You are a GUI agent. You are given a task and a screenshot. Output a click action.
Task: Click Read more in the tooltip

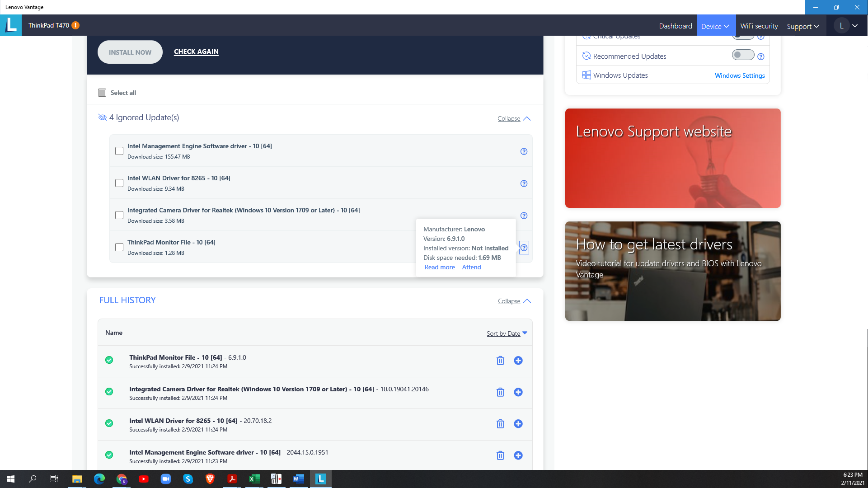(440, 267)
